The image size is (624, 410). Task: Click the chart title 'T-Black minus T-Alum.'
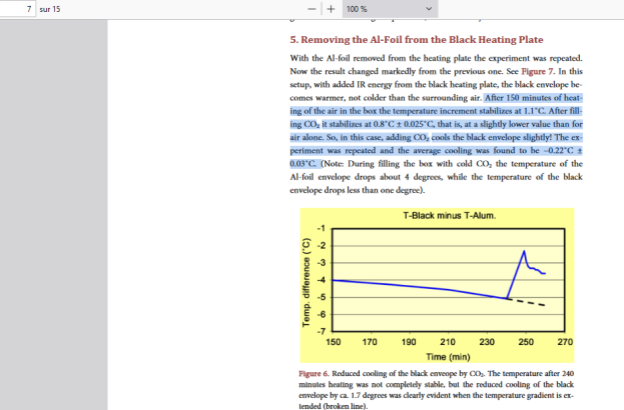pyautogui.click(x=449, y=216)
